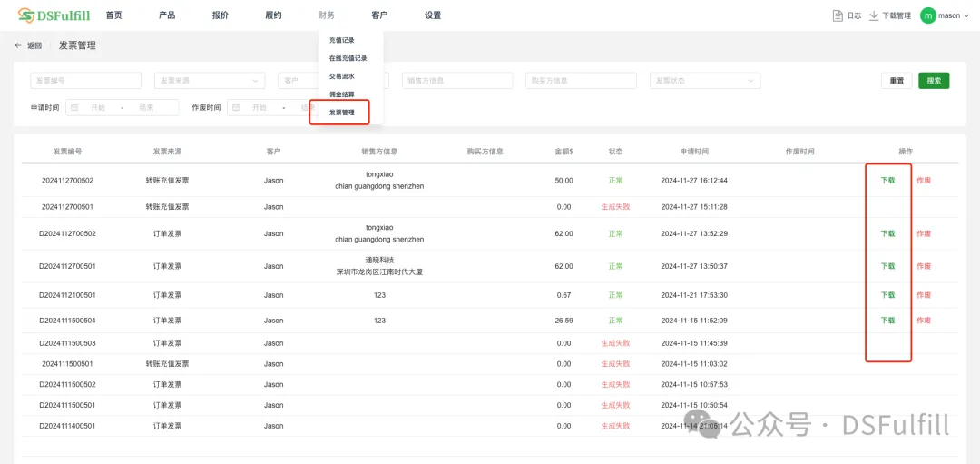The width and height of the screenshot is (980, 464).
Task: Choose 交易流水 from the dropdown menu
Action: pos(341,76)
